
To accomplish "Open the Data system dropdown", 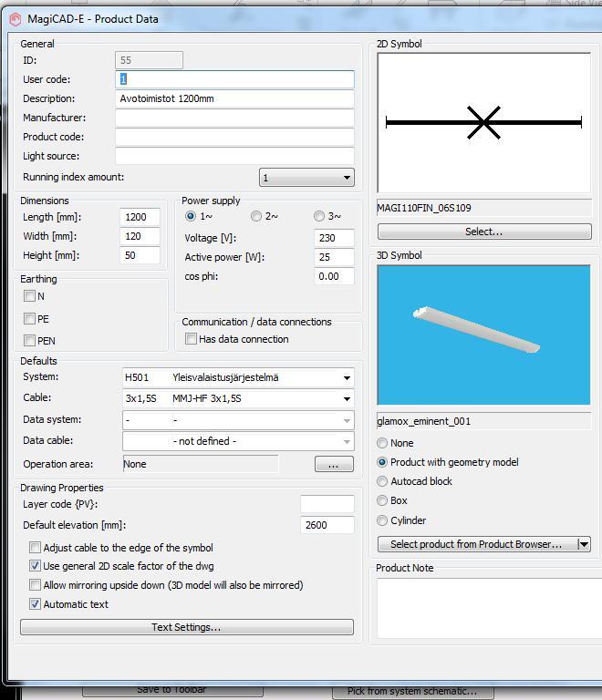I will pos(238,420).
